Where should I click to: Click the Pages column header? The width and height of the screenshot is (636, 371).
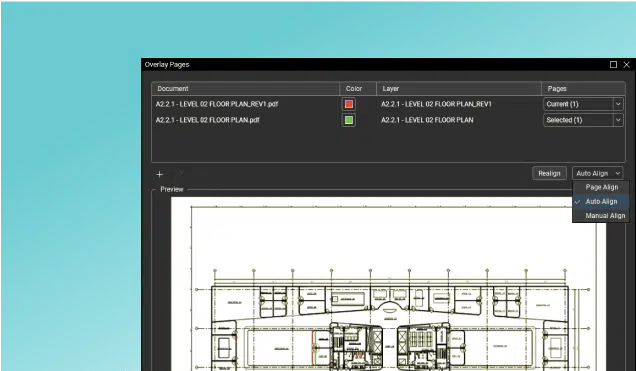583,89
